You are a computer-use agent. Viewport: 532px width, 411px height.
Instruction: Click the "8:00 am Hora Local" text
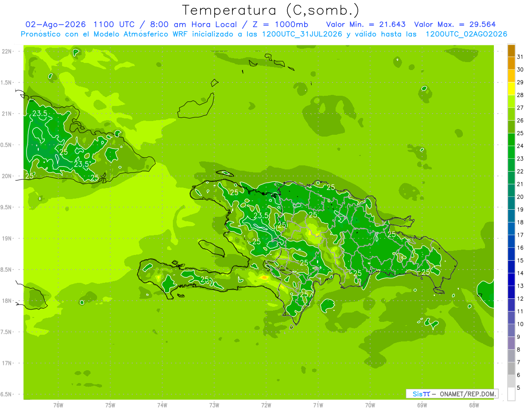192,24
